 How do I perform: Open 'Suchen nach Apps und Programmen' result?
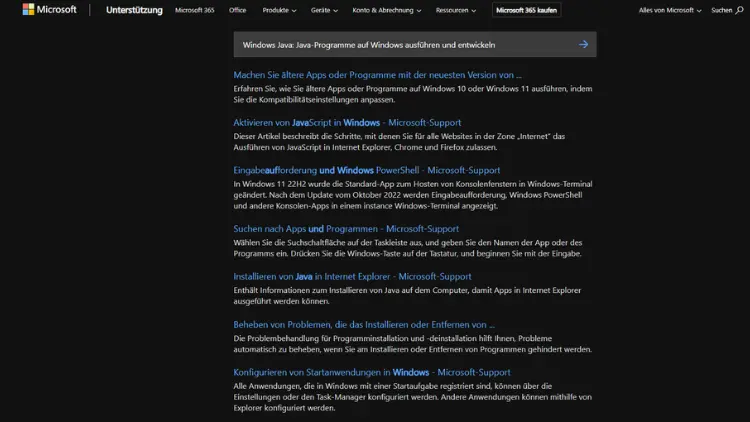(x=346, y=229)
